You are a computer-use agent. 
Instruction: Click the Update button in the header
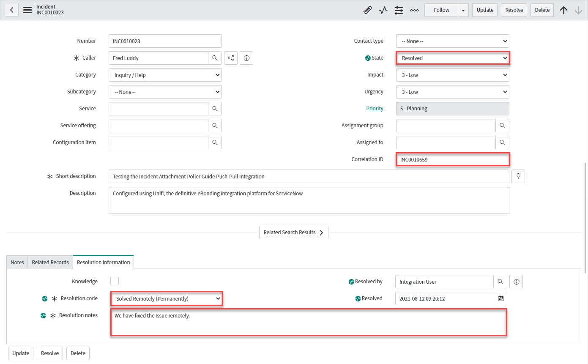(485, 10)
